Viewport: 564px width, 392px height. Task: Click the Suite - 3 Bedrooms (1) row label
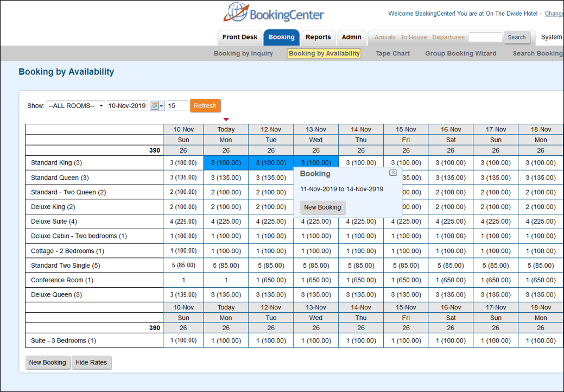click(64, 340)
